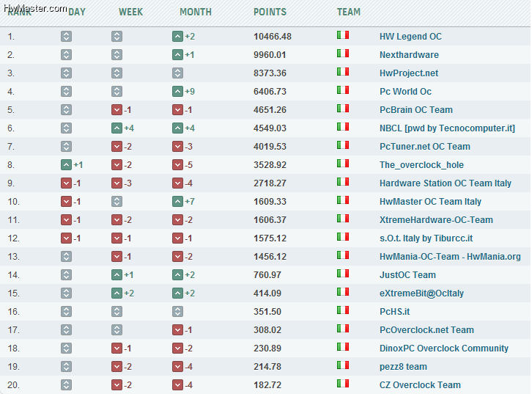Open DinoxPC Overclock Community link
Image resolution: width=532 pixels, height=394 pixels.
[444, 349]
